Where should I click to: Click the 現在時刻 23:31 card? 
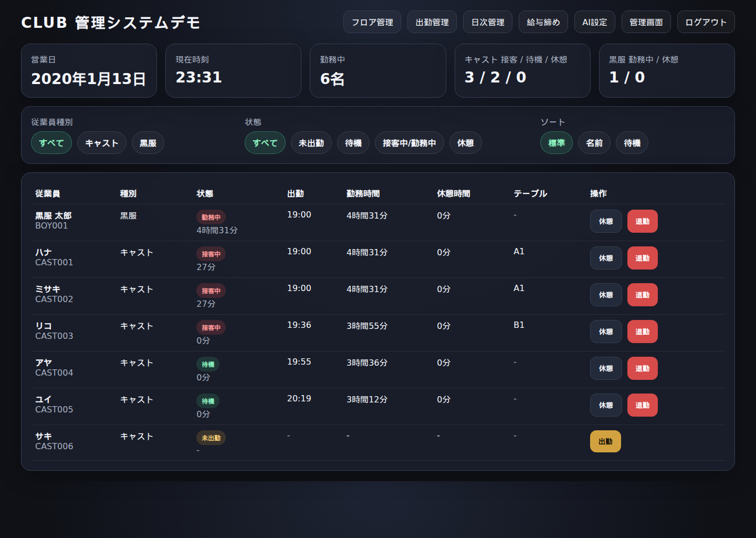[x=233, y=70]
